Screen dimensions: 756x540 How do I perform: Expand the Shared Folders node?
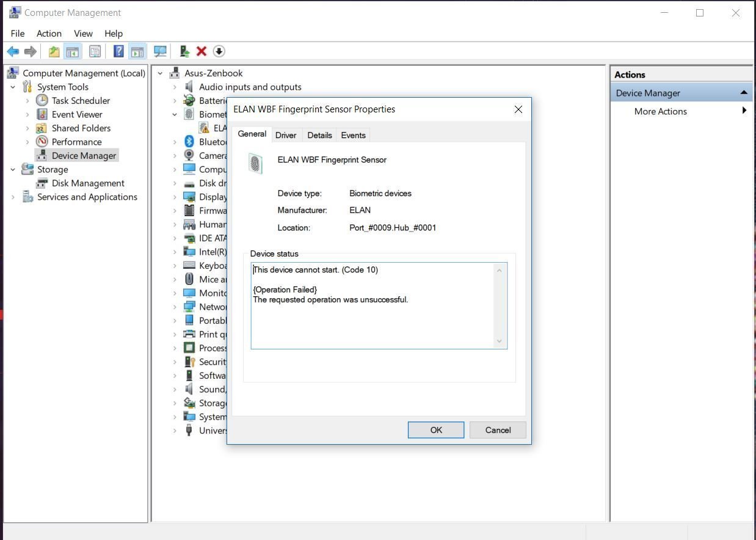[x=27, y=128]
